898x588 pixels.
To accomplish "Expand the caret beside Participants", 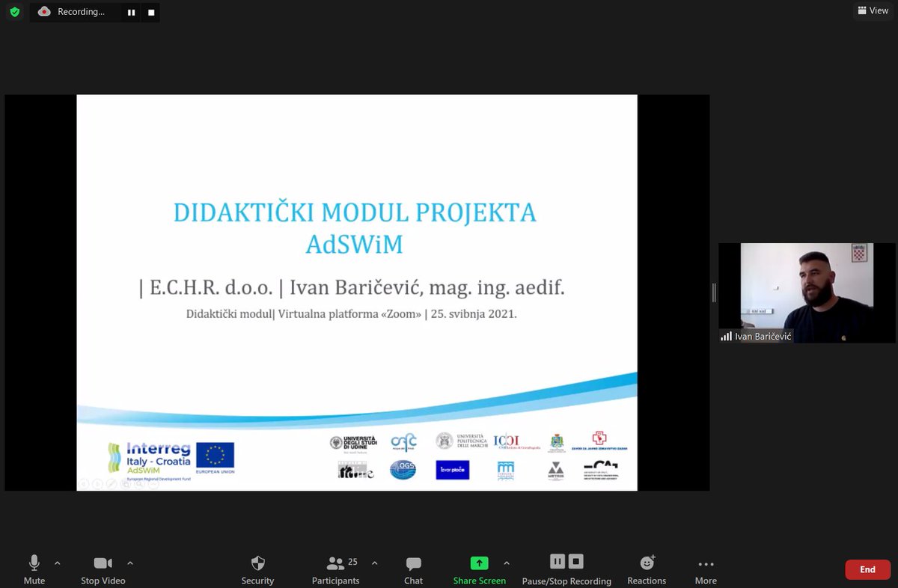I will pyautogui.click(x=374, y=563).
